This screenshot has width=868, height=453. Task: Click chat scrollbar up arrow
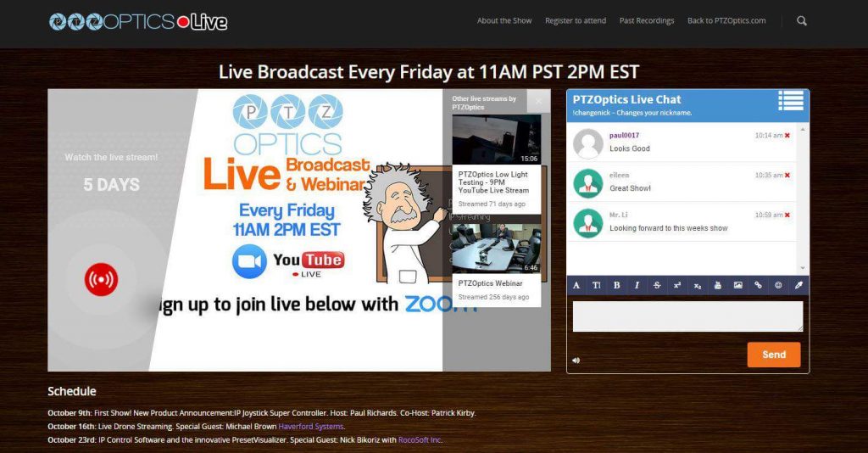pos(803,129)
